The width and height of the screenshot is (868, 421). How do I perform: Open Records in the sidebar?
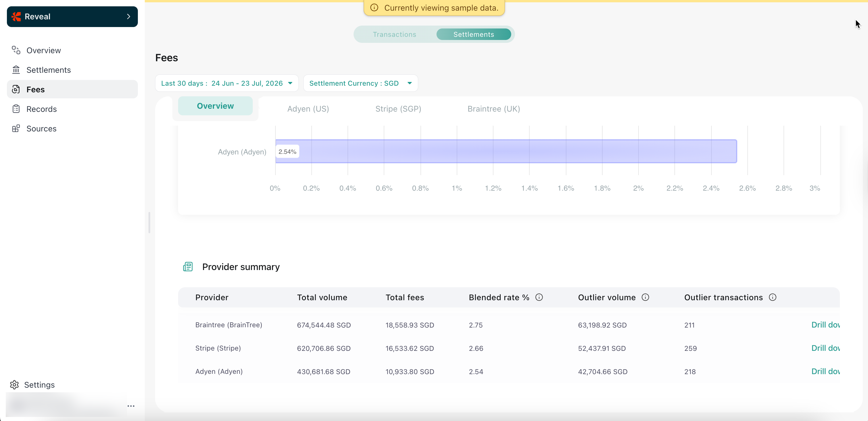[x=72, y=109]
